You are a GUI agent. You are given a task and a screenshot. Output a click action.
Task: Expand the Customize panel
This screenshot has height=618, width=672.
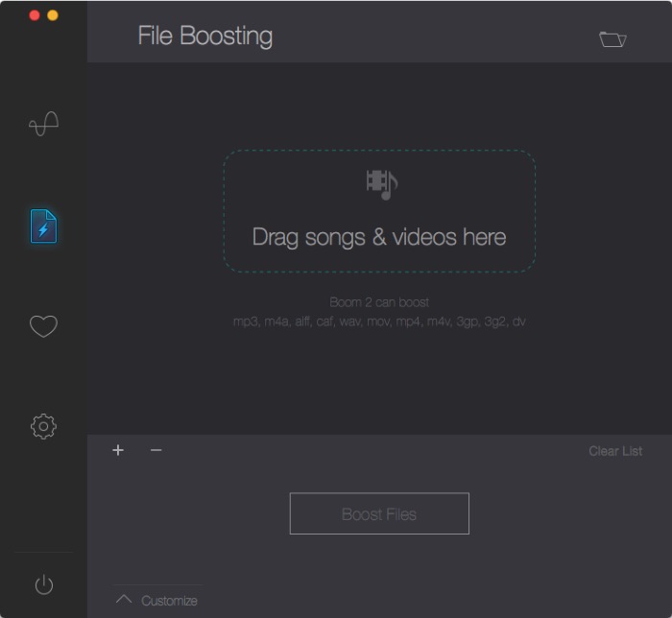pyautogui.click(x=156, y=601)
